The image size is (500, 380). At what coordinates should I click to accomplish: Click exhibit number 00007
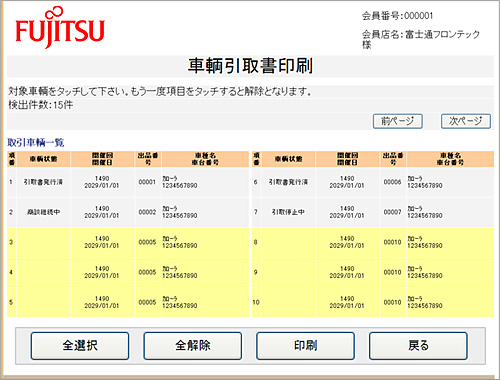393,212
